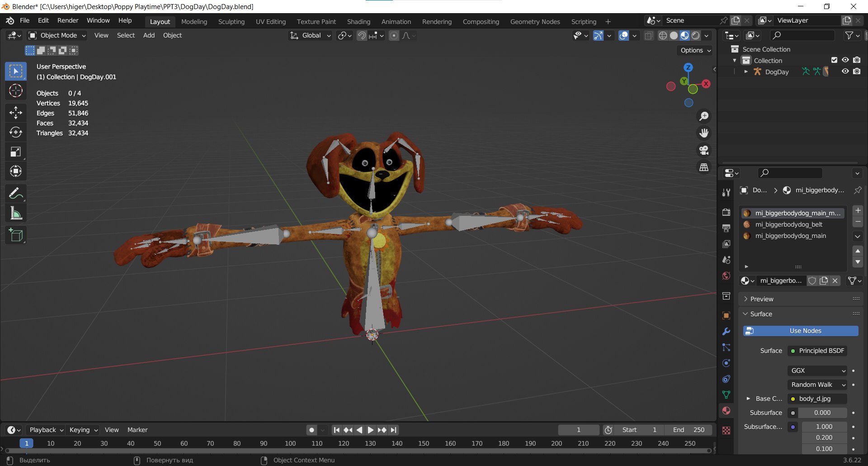This screenshot has height=466, width=868.
Task: Open the Output properties tab
Action: (726, 228)
